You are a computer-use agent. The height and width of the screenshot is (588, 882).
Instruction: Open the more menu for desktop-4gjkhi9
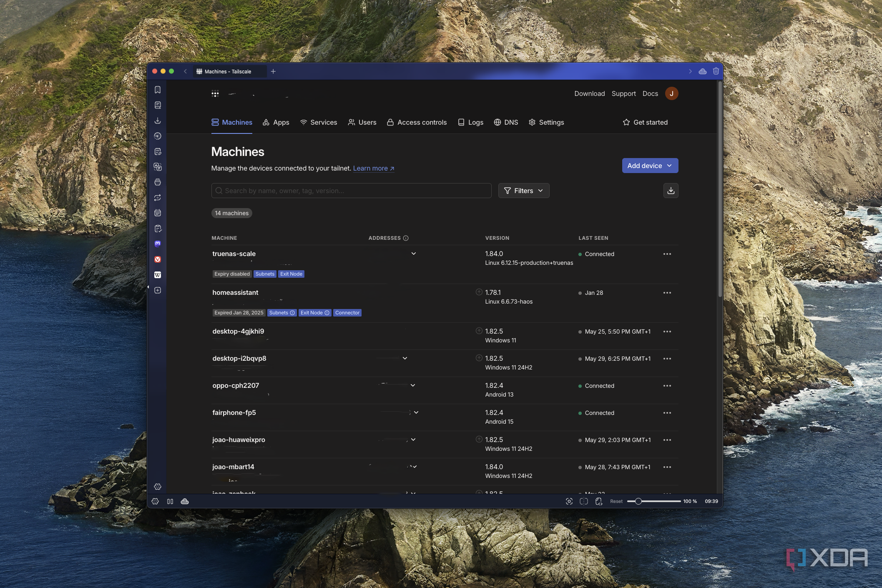coord(667,332)
